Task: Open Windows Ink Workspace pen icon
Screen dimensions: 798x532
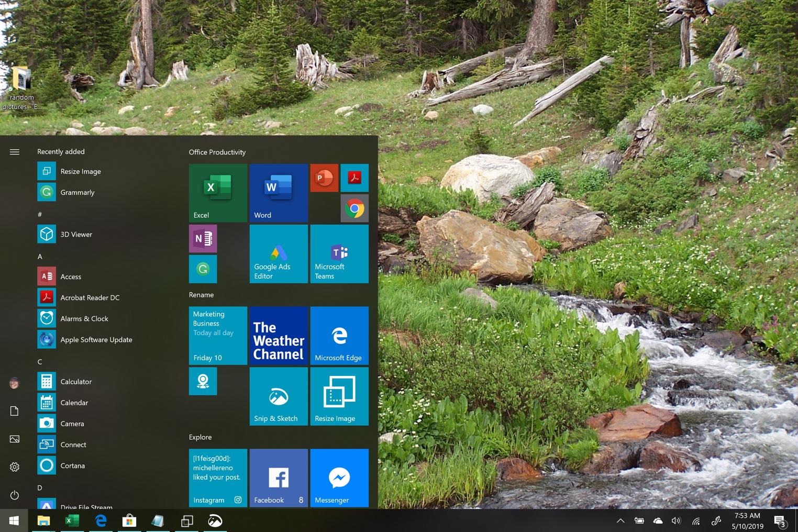Action: pyautogui.click(x=716, y=520)
